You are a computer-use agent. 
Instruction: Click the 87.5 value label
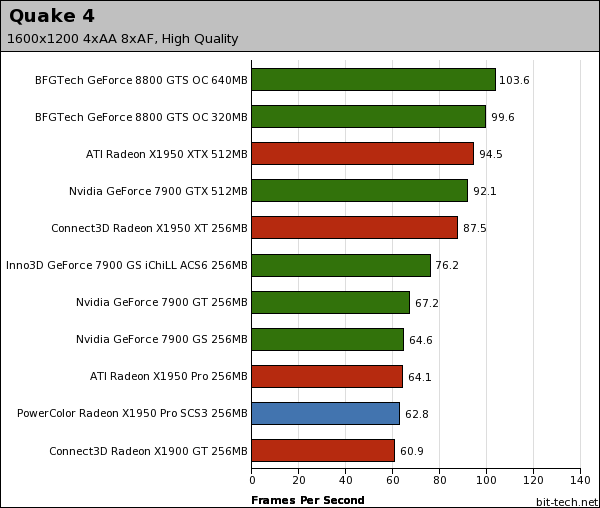[x=474, y=228]
